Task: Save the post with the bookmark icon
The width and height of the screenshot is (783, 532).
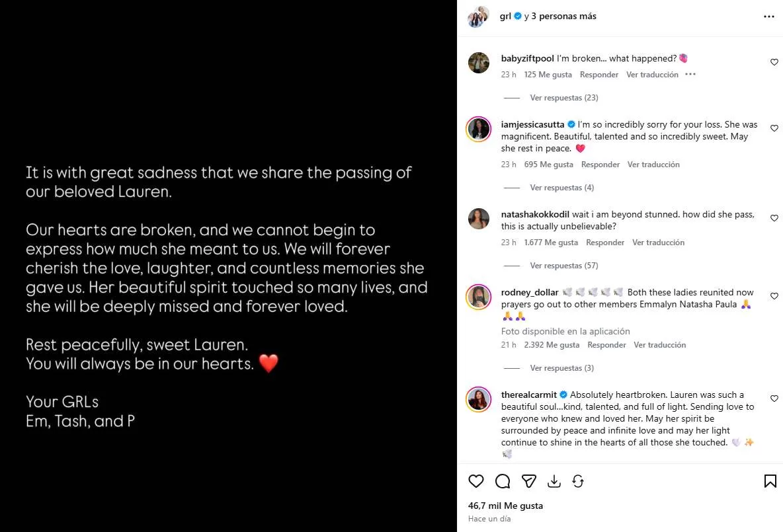Action: tap(770, 481)
